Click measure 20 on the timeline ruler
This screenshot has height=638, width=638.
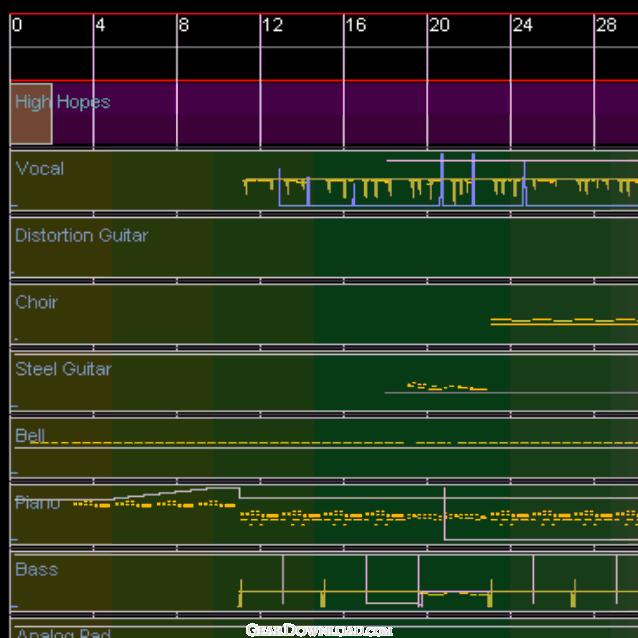[439, 25]
